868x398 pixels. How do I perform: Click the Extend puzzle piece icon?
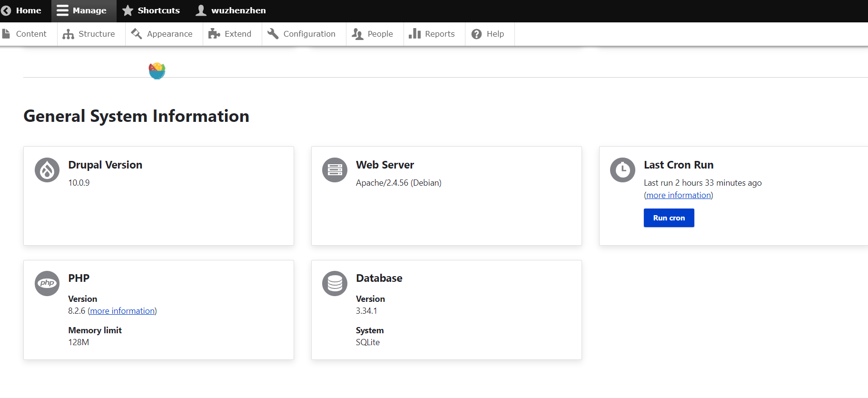click(214, 34)
